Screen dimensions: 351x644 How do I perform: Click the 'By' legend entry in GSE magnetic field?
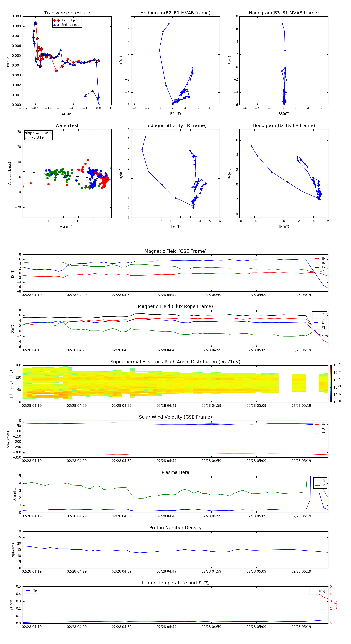(320, 263)
